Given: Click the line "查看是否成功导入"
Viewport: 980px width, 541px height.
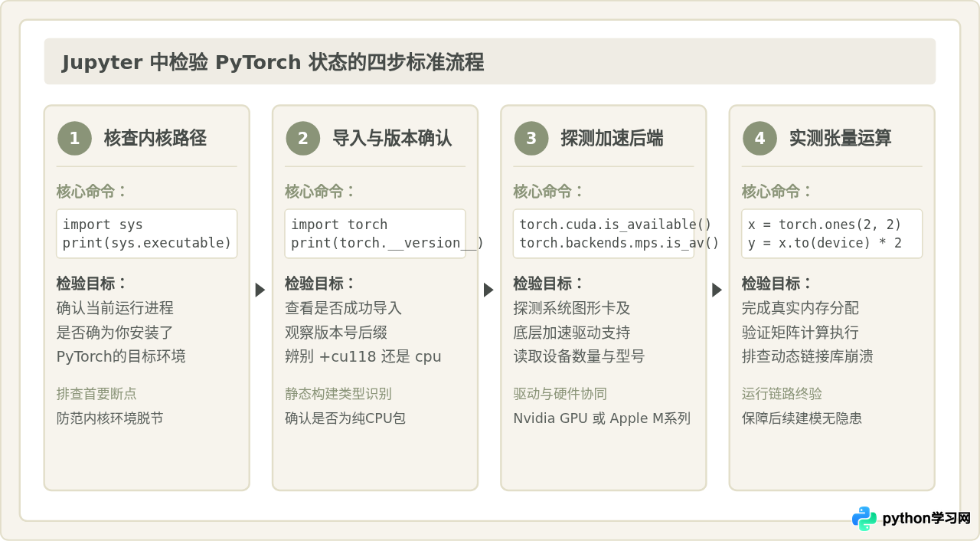Looking at the screenshot, I should (344, 308).
